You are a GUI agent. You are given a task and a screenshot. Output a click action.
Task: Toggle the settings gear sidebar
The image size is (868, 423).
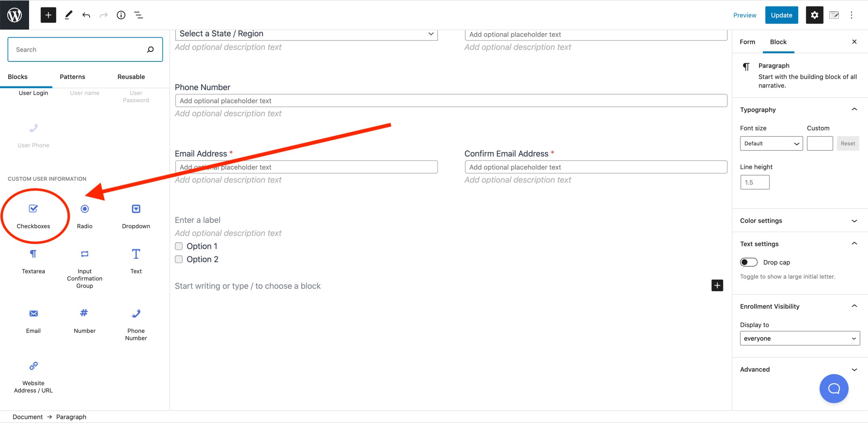pos(814,15)
